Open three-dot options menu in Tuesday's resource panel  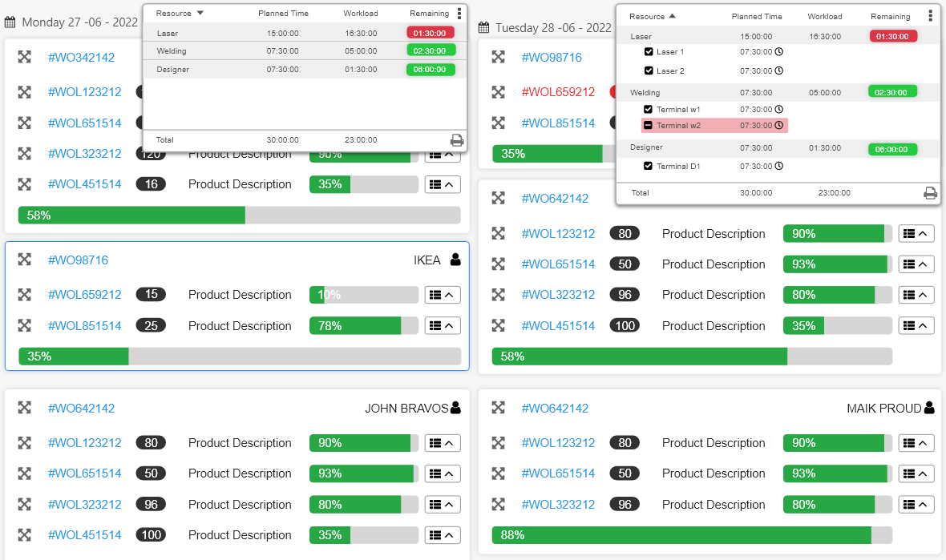pyautogui.click(x=930, y=15)
